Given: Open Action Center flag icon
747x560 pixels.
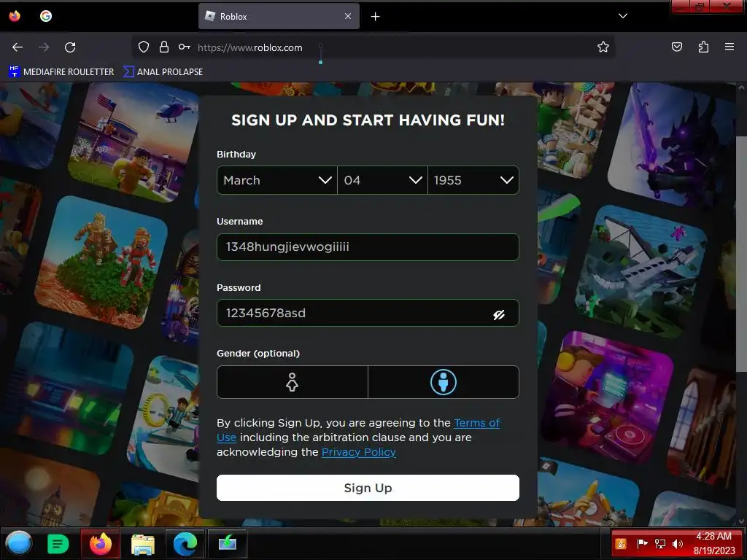Looking at the screenshot, I should click(642, 543).
